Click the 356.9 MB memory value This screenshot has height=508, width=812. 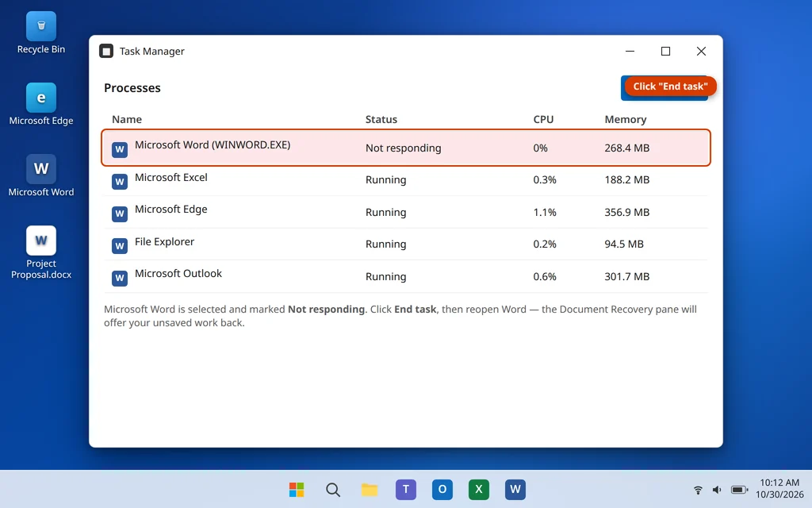[x=626, y=213]
